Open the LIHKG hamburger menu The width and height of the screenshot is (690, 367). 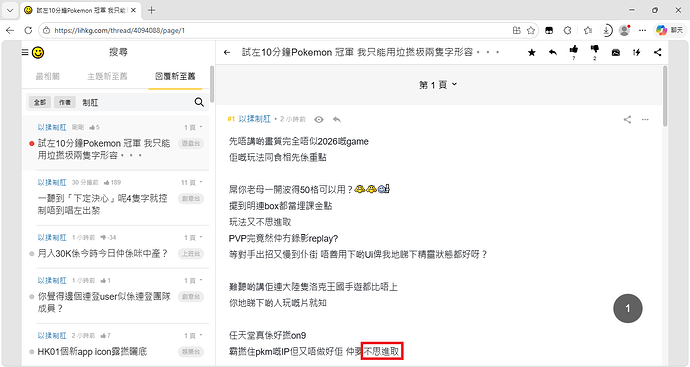(x=25, y=52)
